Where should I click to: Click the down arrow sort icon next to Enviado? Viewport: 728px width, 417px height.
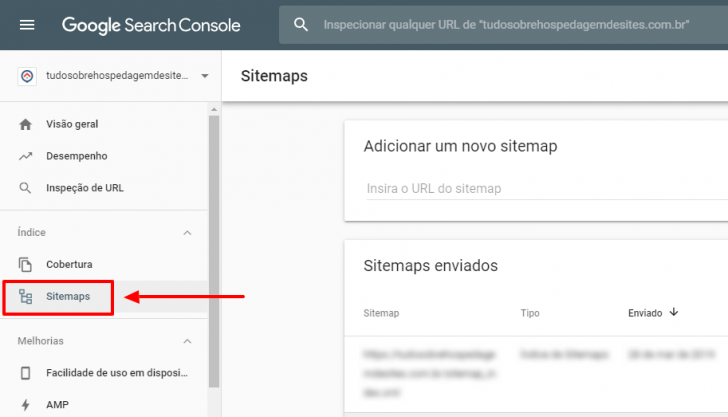(674, 312)
